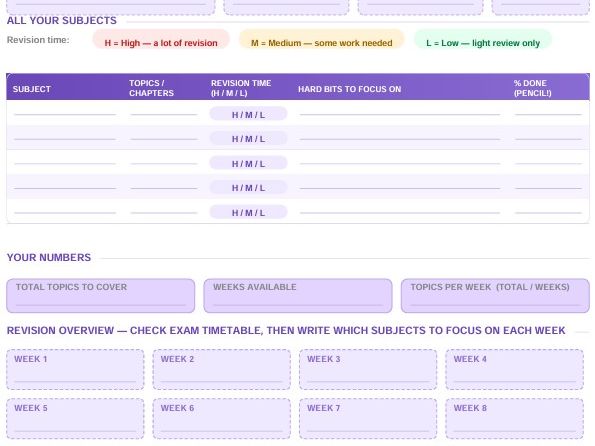Image resolution: width=595 pixels, height=446 pixels.
Task: Click the WEEK 1 box
Action: tap(75, 369)
